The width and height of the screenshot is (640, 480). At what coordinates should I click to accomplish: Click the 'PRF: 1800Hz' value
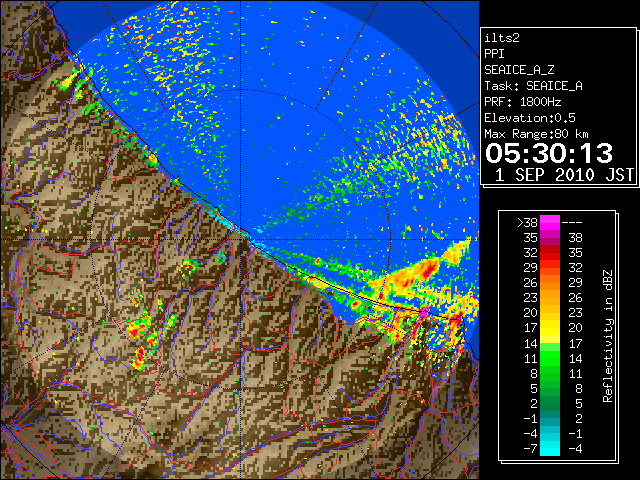point(522,102)
